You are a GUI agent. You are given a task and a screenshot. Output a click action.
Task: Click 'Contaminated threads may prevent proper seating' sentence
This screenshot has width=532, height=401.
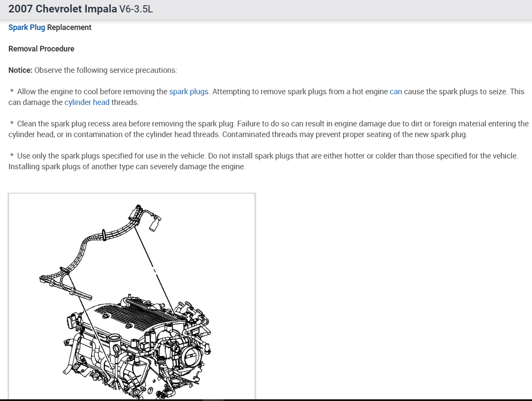(345, 135)
